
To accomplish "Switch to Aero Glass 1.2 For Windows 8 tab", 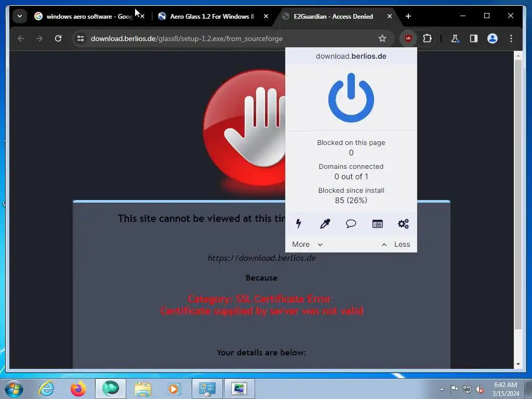I will click(212, 16).
